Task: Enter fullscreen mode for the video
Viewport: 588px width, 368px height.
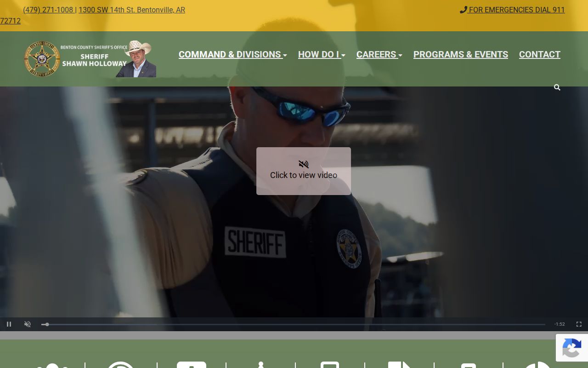Action: point(579,324)
